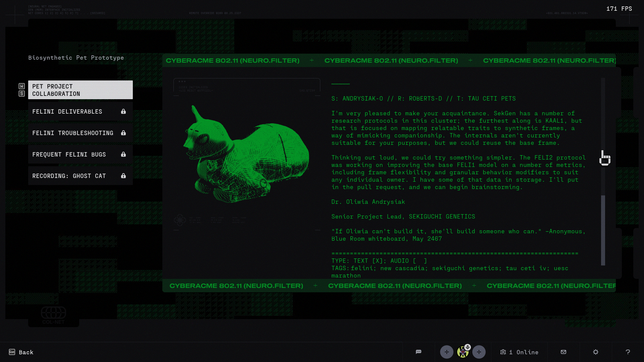Screen dimensions: 644x362
Task: Open FELINI TROUBLESHOOTING entry
Action: point(80,133)
